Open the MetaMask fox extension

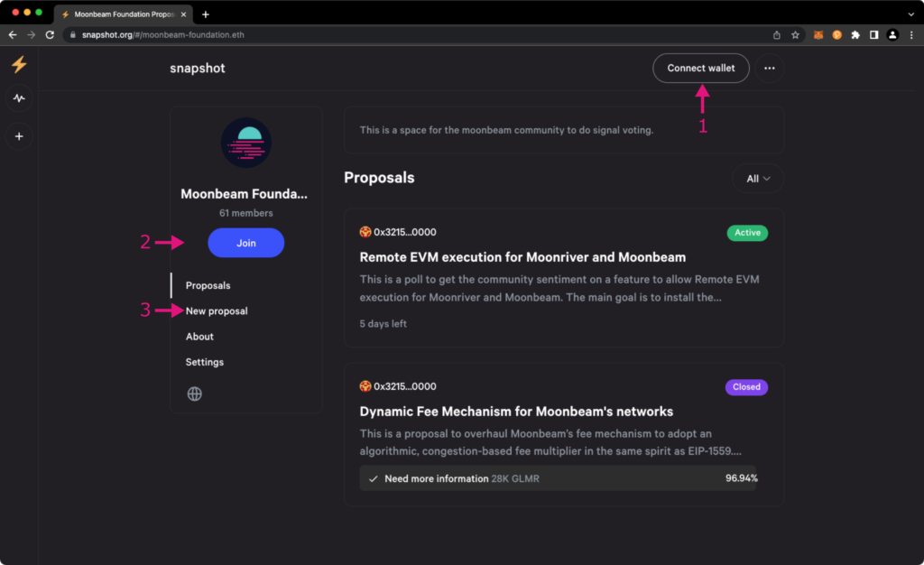pos(818,35)
